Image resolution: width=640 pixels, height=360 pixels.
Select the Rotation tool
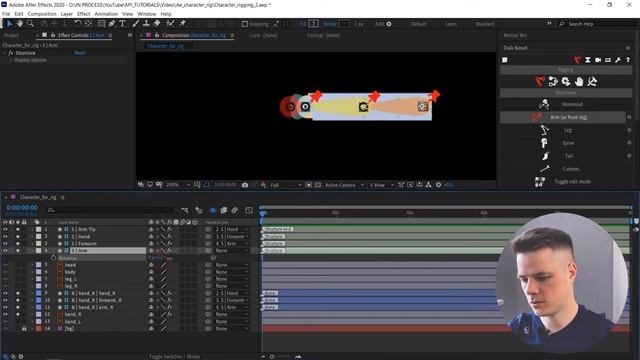point(78,24)
